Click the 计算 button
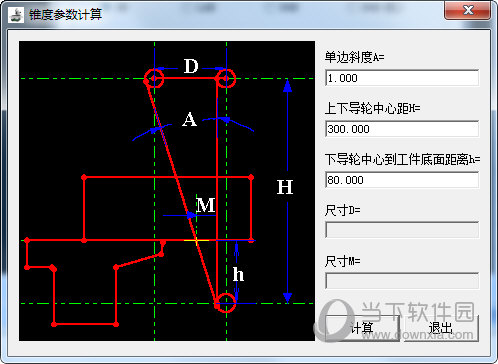Image resolution: width=498 pixels, height=364 pixels. click(x=362, y=328)
